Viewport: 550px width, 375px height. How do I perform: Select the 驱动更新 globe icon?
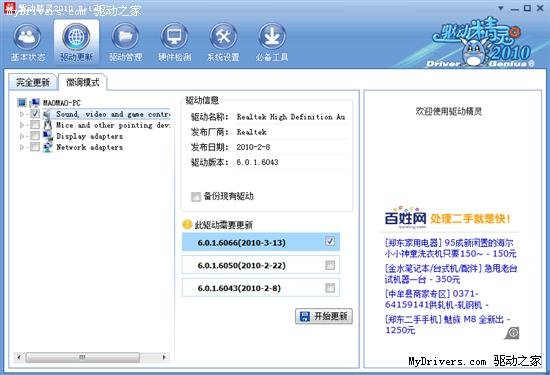coord(76,37)
